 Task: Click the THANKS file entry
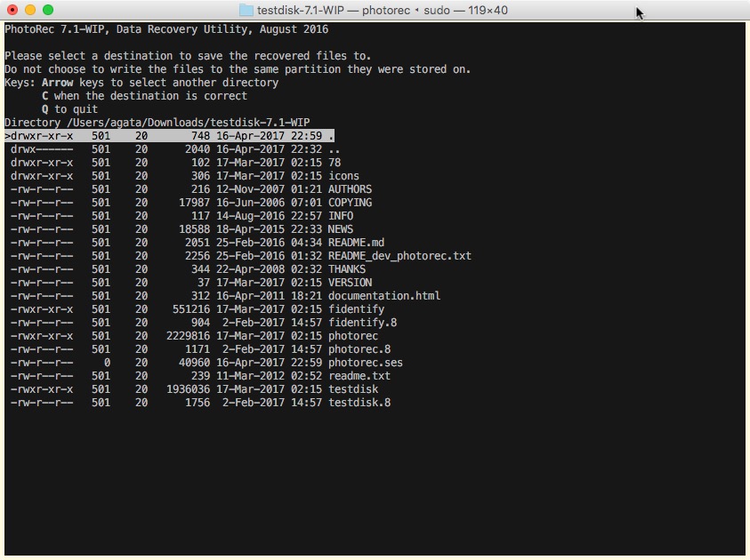[x=347, y=269]
